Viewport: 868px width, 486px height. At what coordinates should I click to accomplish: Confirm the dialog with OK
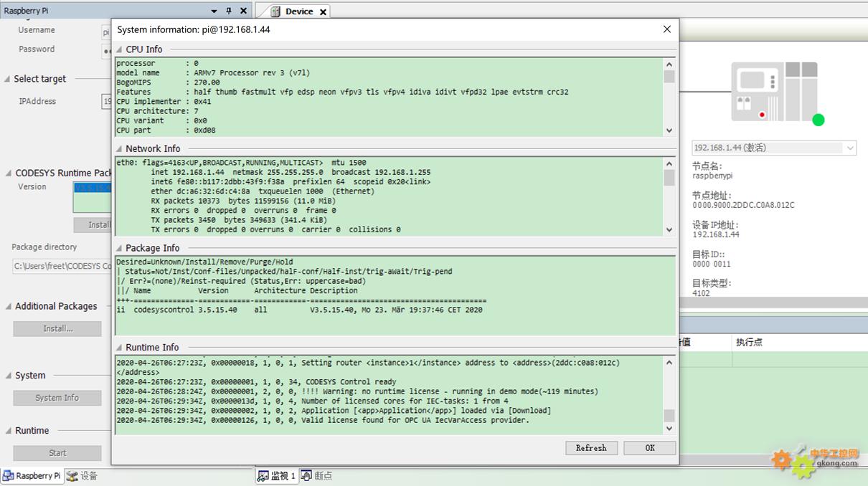click(x=650, y=448)
